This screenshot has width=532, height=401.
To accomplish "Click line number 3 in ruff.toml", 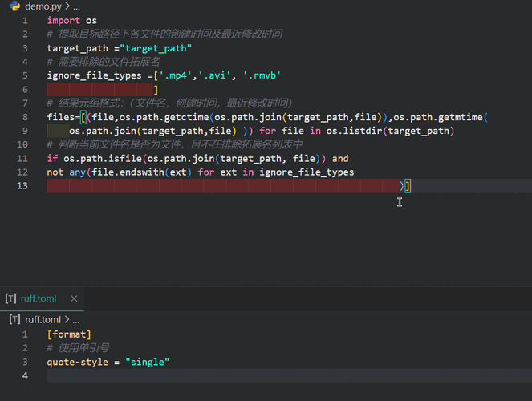I will [x=25, y=362].
